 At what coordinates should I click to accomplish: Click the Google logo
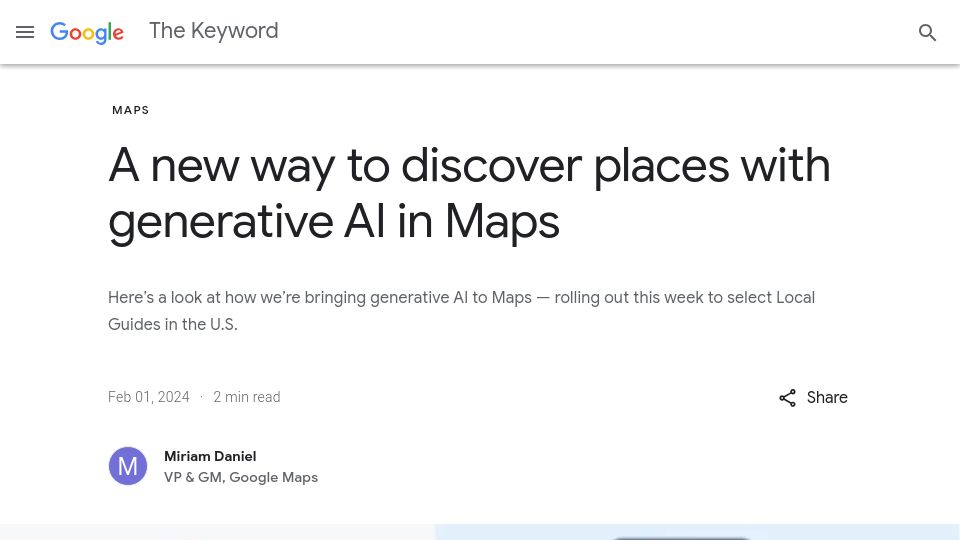pos(87,32)
